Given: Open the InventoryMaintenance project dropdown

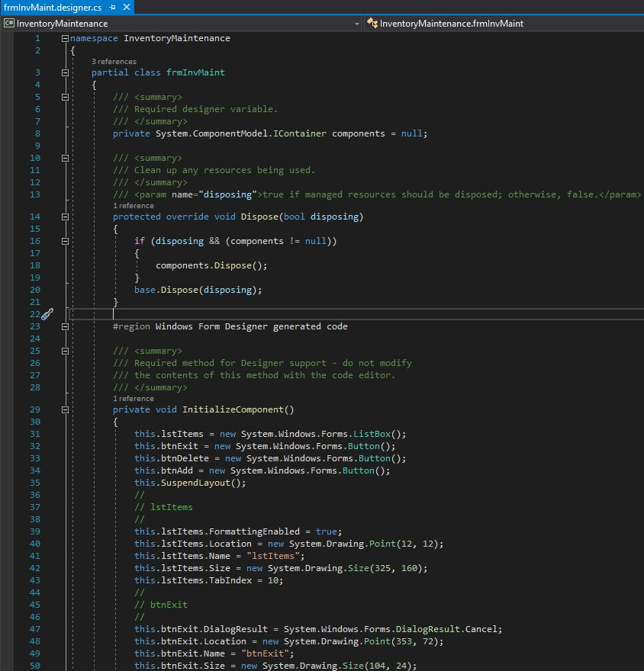Looking at the screenshot, I should pos(356,23).
